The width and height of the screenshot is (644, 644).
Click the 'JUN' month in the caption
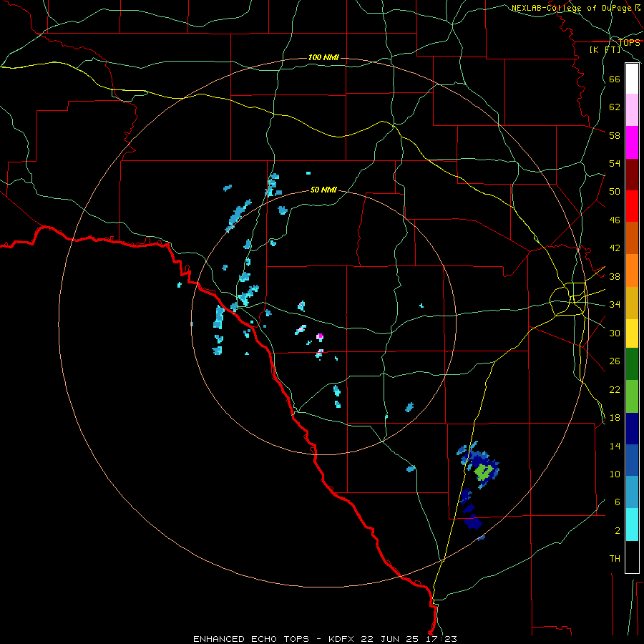[x=391, y=639]
